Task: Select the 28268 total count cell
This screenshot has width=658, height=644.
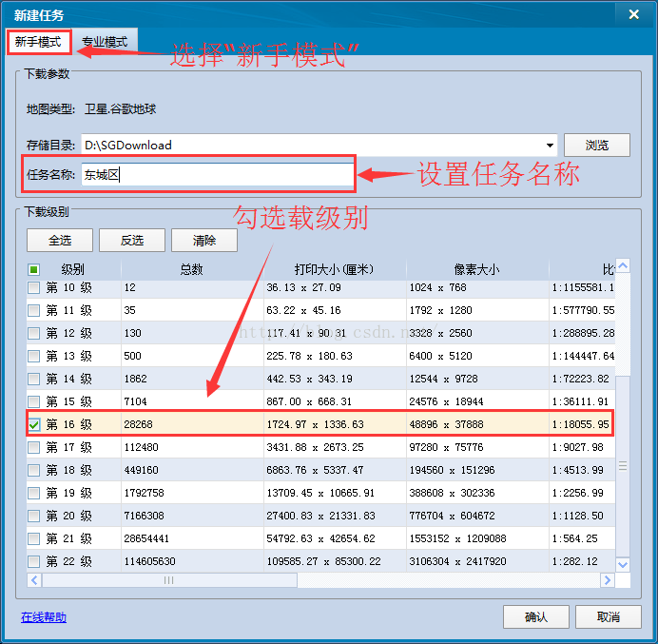Action: click(192, 424)
